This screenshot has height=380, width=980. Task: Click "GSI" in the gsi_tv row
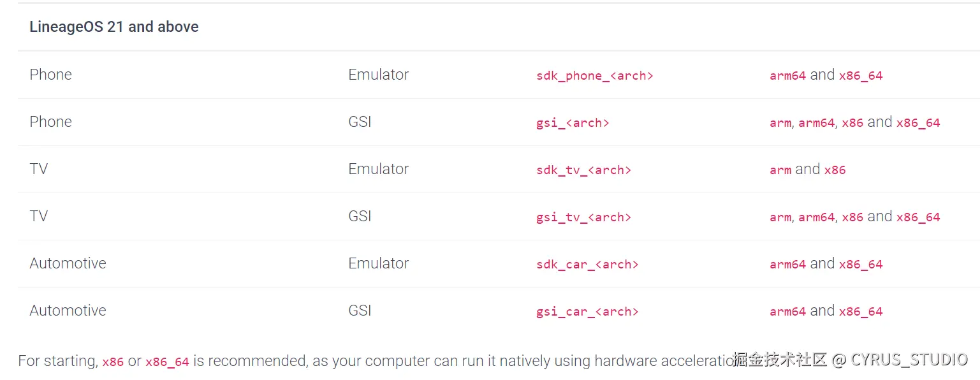[360, 216]
